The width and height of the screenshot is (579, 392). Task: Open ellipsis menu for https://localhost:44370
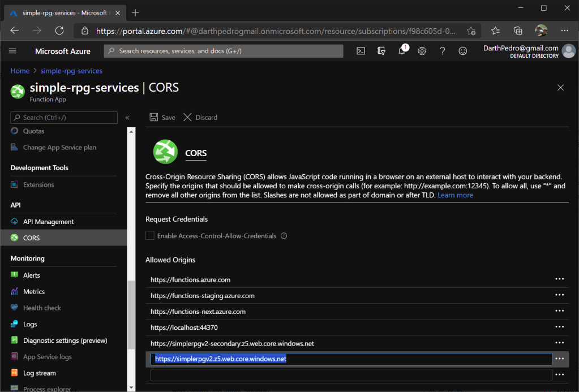pyautogui.click(x=559, y=327)
